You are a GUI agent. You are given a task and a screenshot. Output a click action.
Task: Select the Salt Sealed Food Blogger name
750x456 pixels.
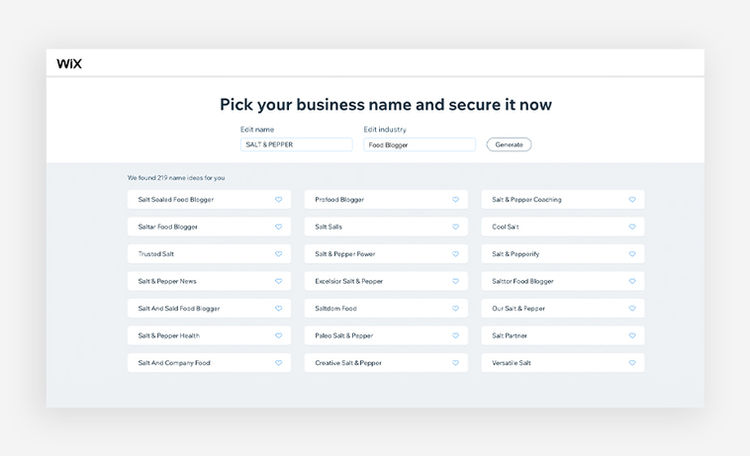pos(209,200)
